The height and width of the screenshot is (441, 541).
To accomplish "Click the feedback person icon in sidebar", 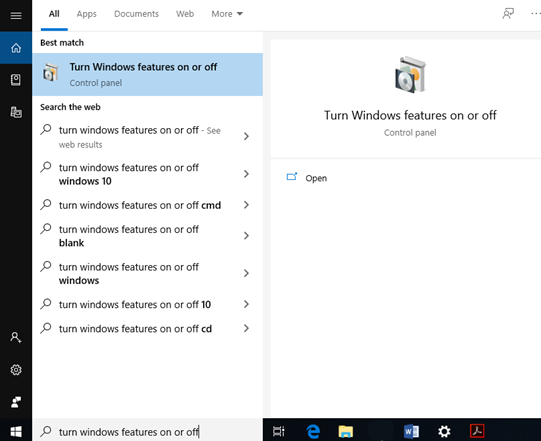I will tap(16, 402).
